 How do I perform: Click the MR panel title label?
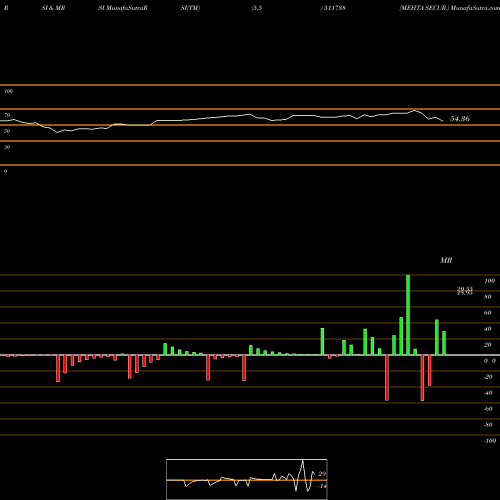click(x=446, y=260)
